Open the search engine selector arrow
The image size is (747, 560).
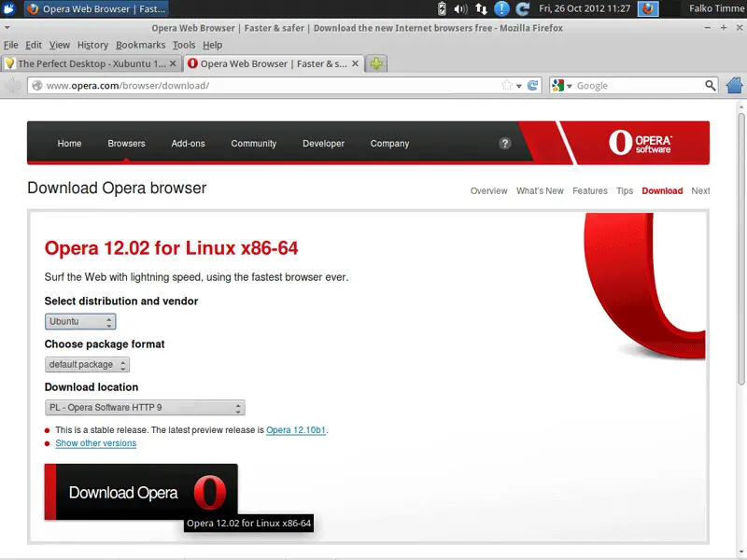click(x=569, y=86)
